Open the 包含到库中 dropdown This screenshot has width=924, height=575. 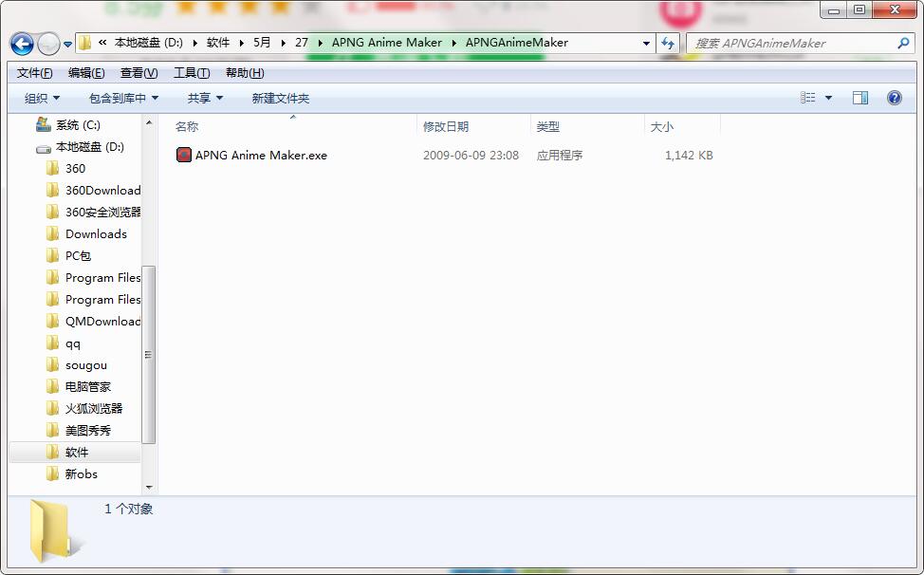[123, 98]
